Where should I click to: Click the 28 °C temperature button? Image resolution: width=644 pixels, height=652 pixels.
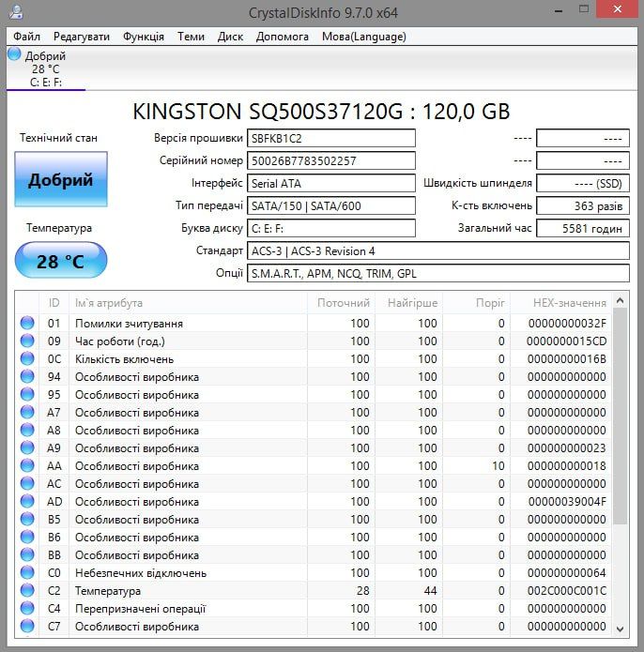pyautogui.click(x=61, y=260)
